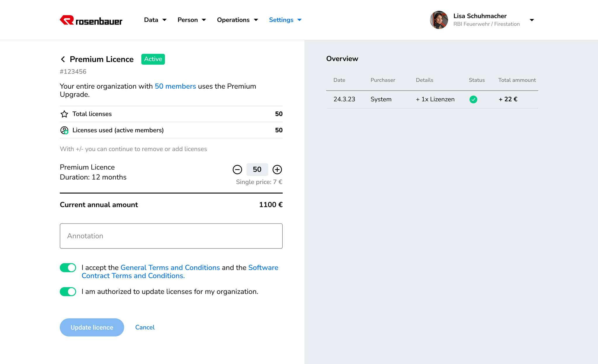
Task: Disable the authorized to update licenses switch
Action: click(x=68, y=291)
